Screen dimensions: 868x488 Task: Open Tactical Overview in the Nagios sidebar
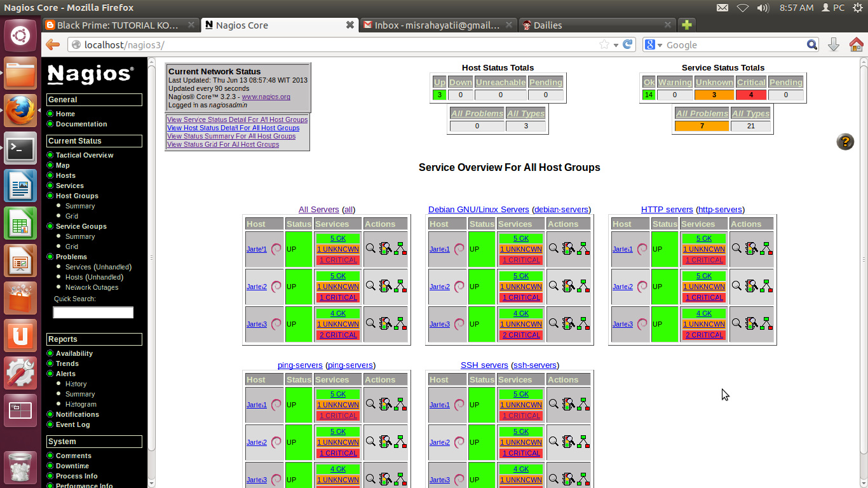(x=85, y=155)
